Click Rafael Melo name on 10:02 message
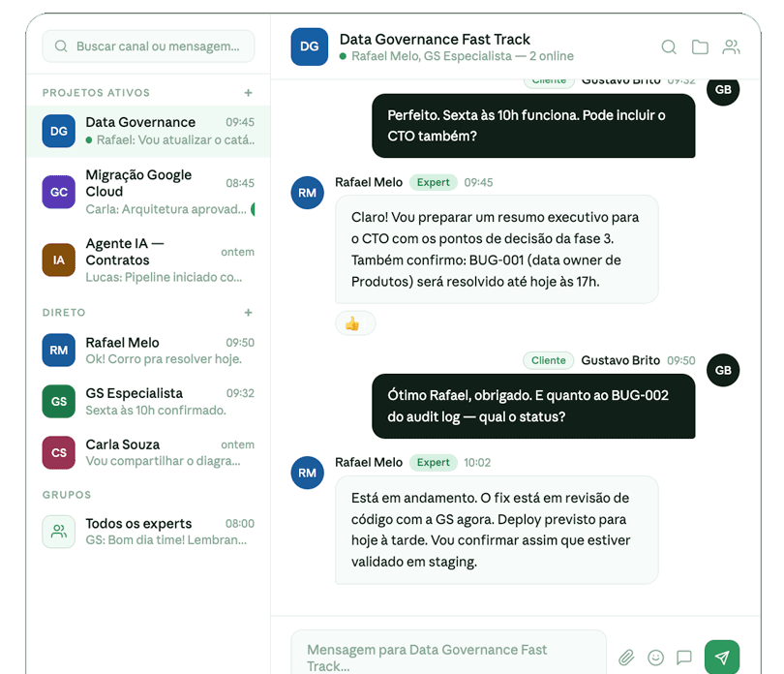 point(369,462)
